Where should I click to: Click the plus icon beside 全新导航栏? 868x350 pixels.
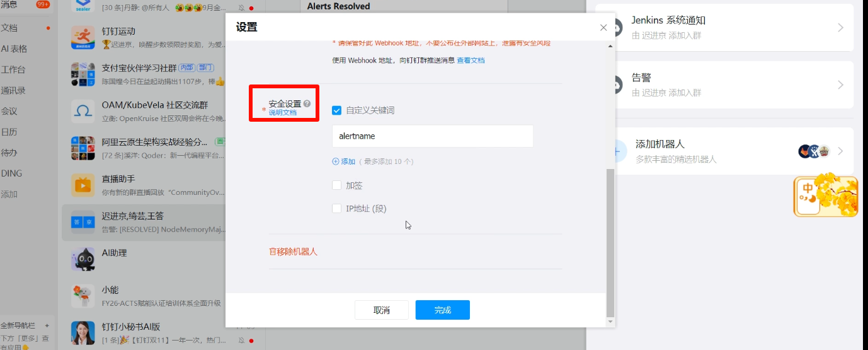pos(47,326)
